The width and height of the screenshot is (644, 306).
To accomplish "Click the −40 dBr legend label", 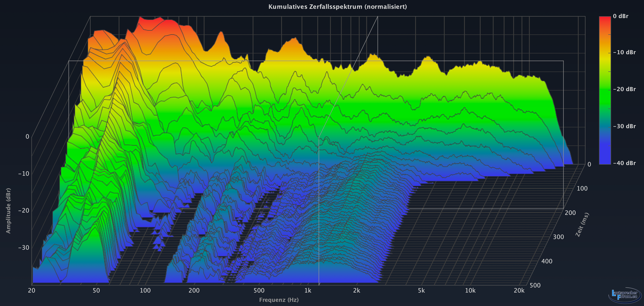I will [x=624, y=163].
